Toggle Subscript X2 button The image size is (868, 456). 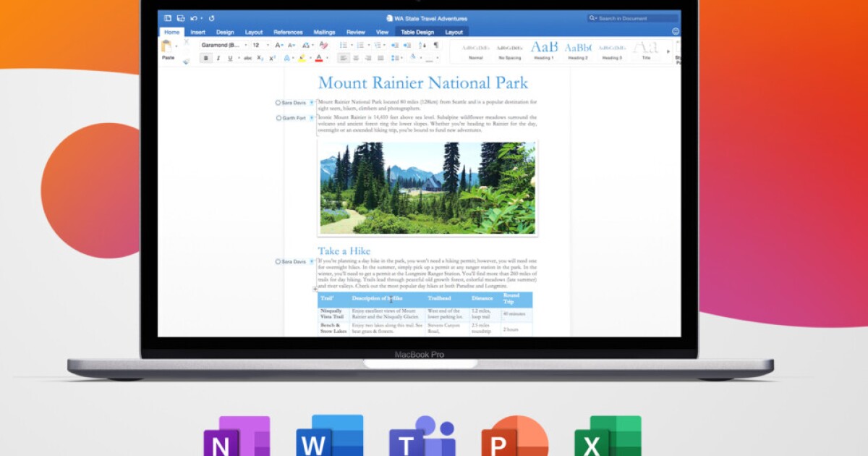tap(260, 58)
